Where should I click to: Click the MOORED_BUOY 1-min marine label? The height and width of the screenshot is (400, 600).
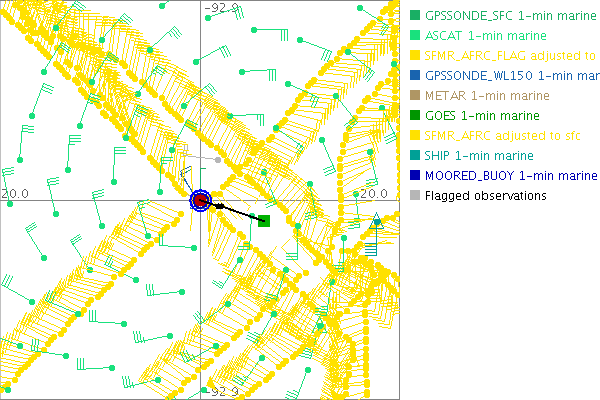pyautogui.click(x=510, y=176)
